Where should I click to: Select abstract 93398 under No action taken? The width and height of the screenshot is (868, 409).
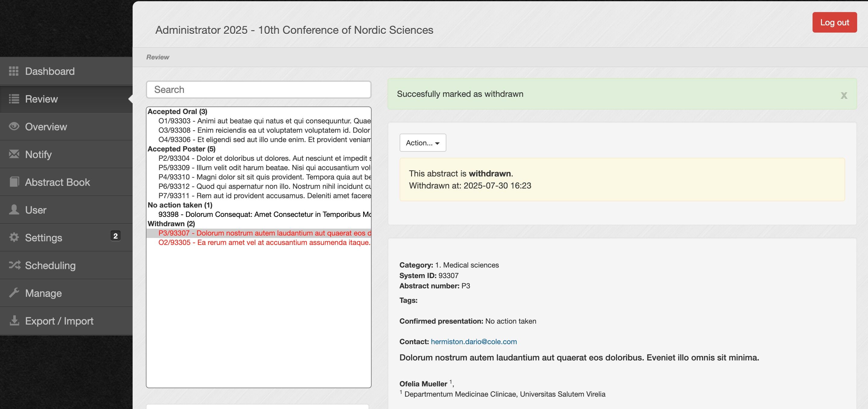(264, 214)
